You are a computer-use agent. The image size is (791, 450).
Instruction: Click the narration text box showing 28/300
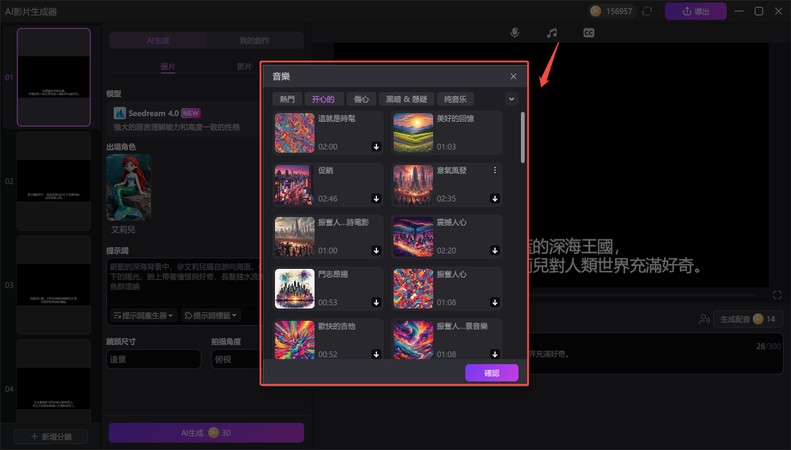[655, 354]
